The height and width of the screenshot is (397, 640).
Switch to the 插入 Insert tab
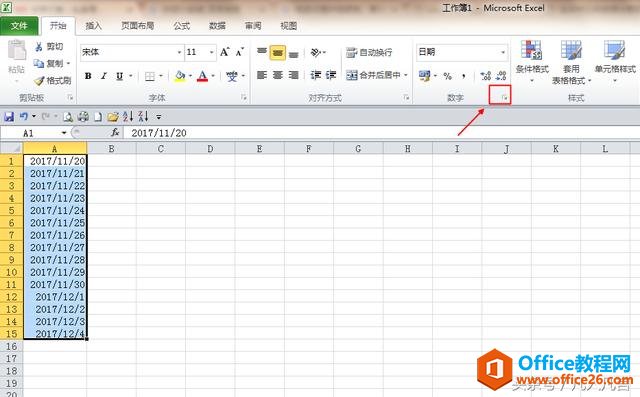click(93, 26)
